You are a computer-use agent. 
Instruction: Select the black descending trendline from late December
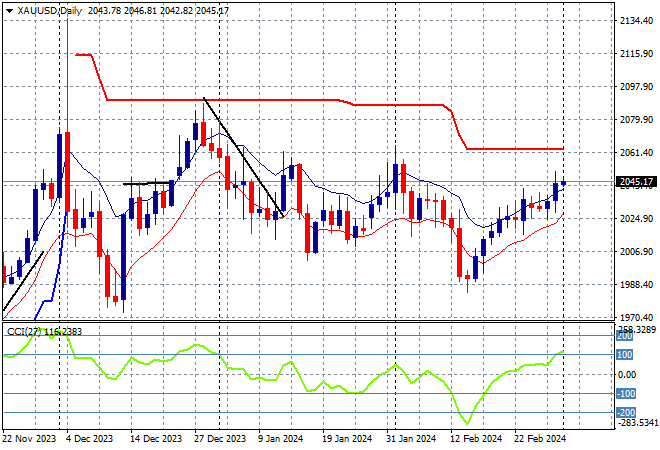click(x=243, y=157)
